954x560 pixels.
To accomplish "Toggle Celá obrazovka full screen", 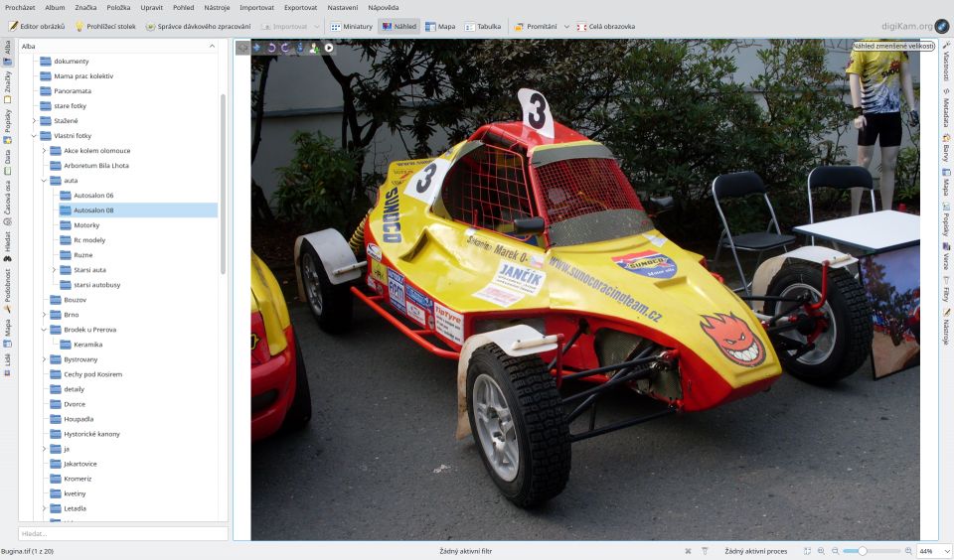I will (605, 26).
